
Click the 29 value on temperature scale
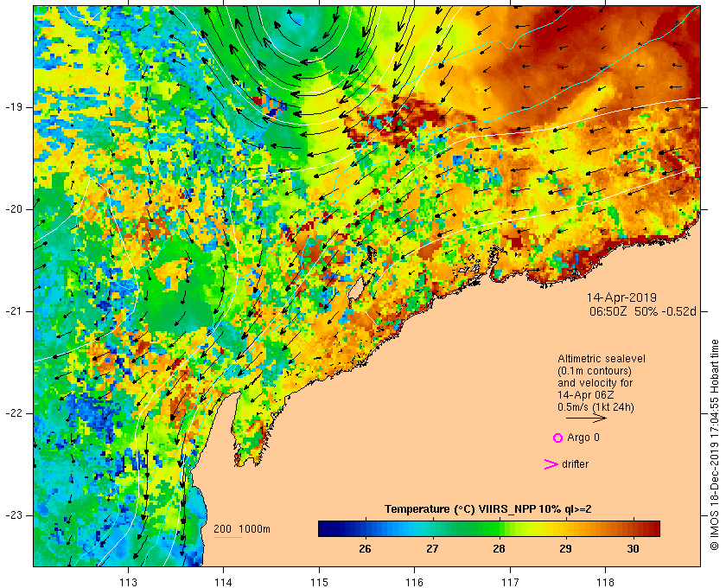566,549
